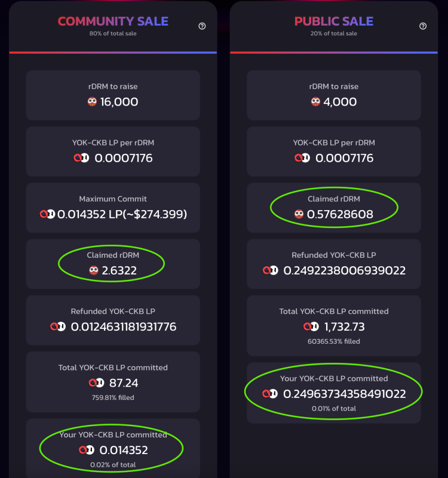Click the Community Sale help question icon
Image resolution: width=448 pixels, height=478 pixels.
(x=202, y=26)
